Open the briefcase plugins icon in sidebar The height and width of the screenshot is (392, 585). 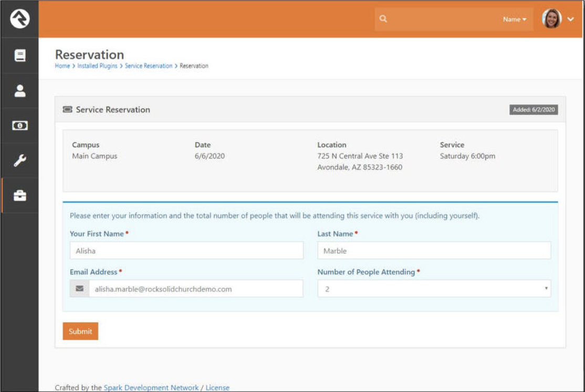(19, 196)
